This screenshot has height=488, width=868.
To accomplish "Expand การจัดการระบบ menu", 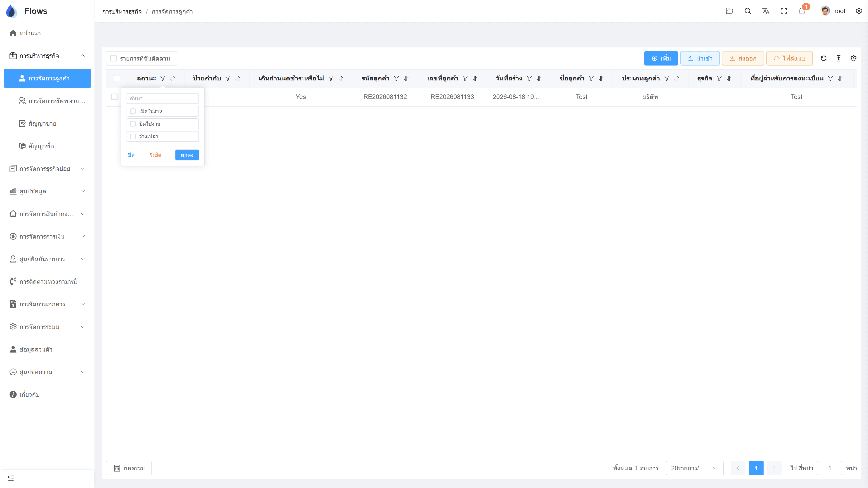I will [x=47, y=327].
